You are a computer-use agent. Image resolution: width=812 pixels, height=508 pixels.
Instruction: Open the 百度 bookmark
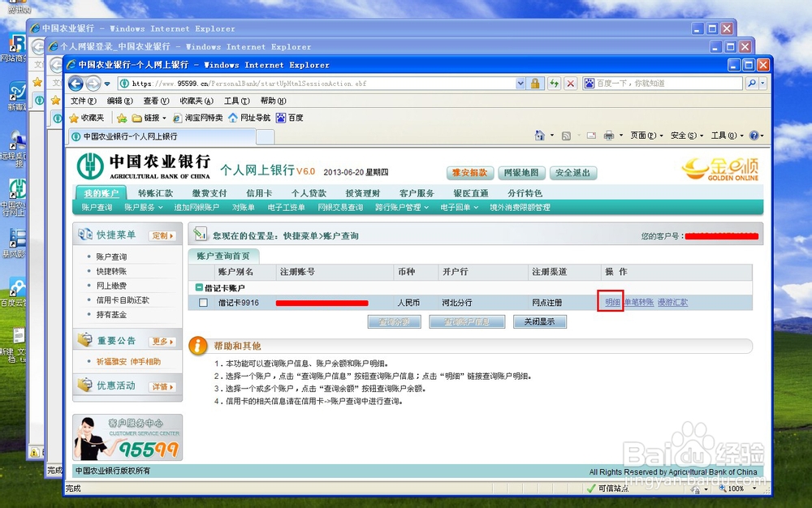click(x=290, y=118)
